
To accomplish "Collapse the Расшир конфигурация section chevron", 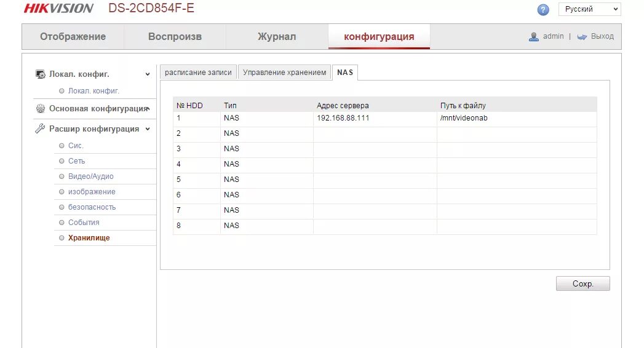I will pos(148,129).
